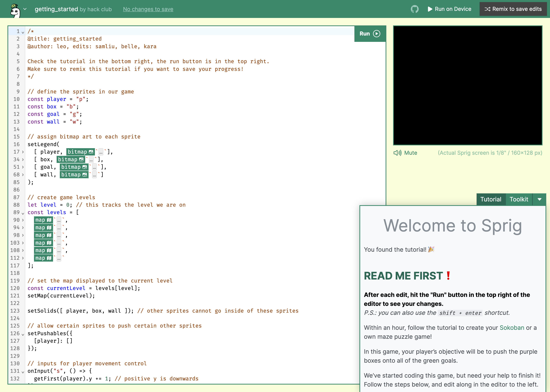Fold the comment block at line 1

23,32
